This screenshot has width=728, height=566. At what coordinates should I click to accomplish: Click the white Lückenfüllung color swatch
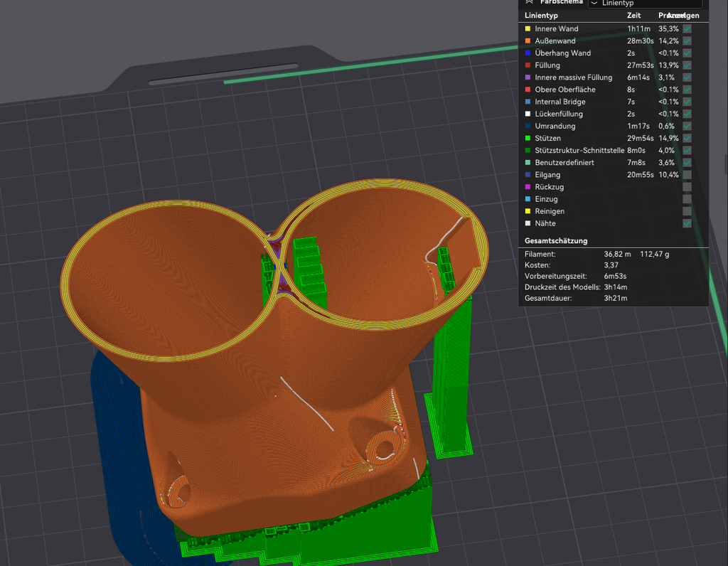click(x=528, y=114)
